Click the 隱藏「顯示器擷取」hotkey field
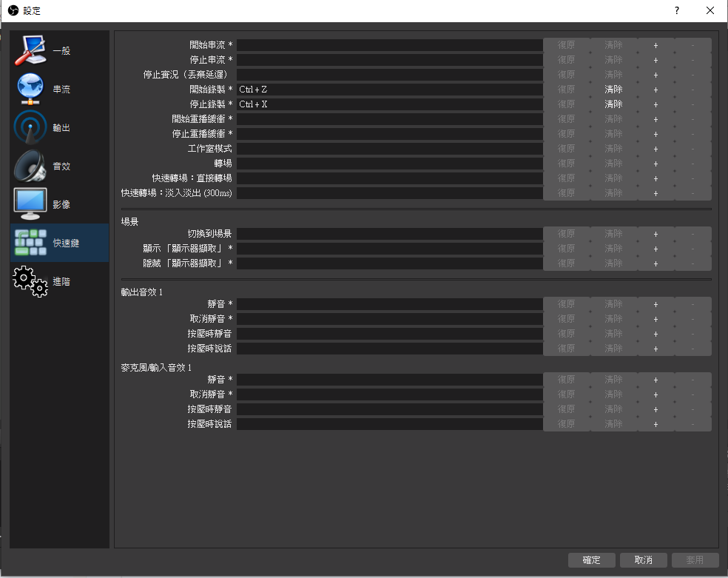Viewport: 728px width, 578px height. coord(390,263)
